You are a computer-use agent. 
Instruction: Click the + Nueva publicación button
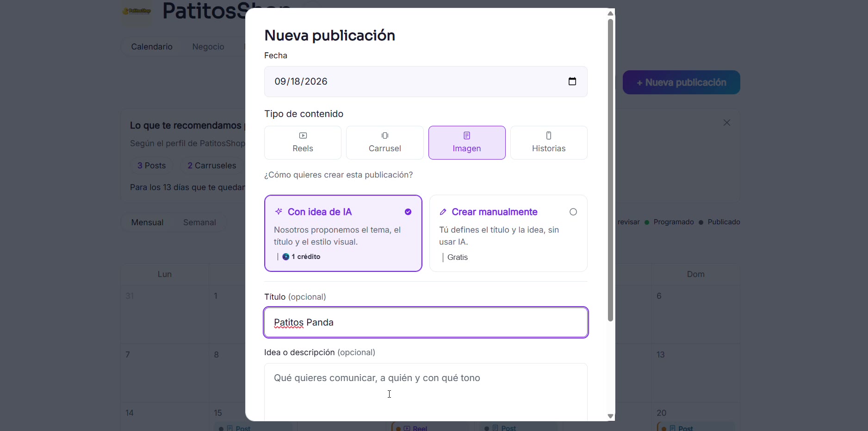tap(681, 82)
